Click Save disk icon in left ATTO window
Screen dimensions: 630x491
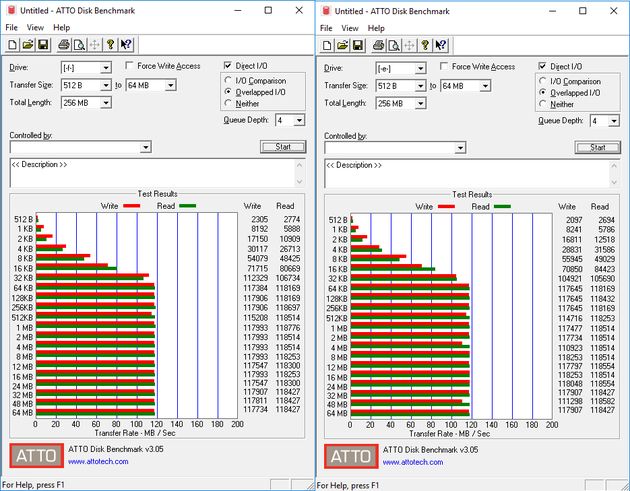click(x=43, y=45)
